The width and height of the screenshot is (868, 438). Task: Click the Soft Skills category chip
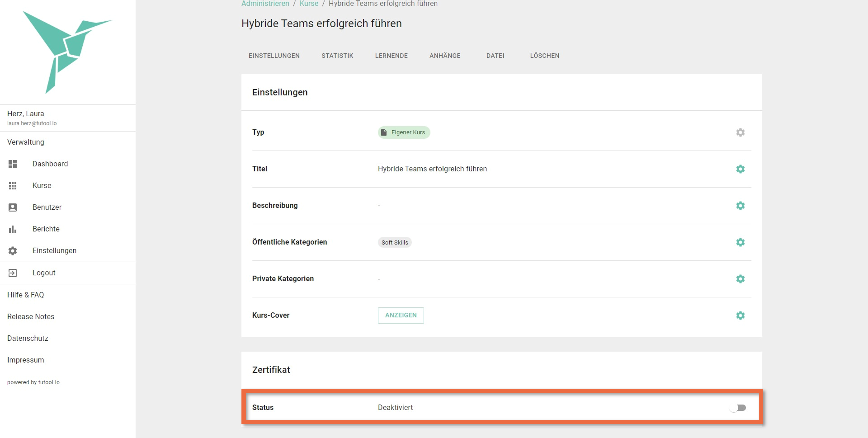coord(394,242)
